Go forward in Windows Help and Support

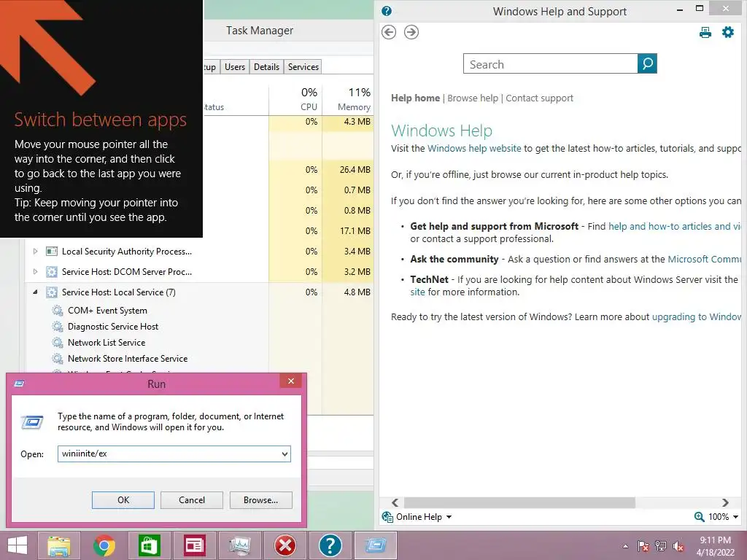click(411, 32)
